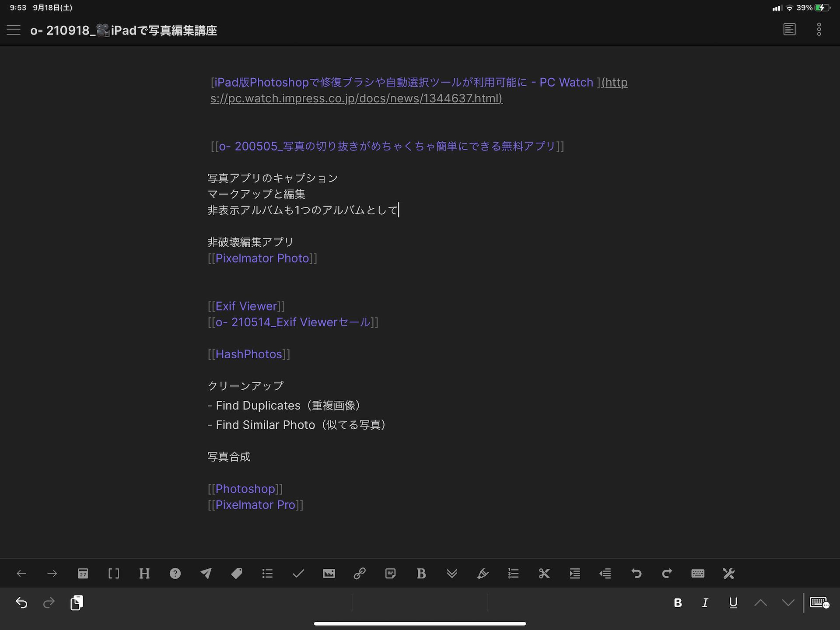Tap the note template toolbar icon
The height and width of the screenshot is (630, 840).
click(391, 574)
